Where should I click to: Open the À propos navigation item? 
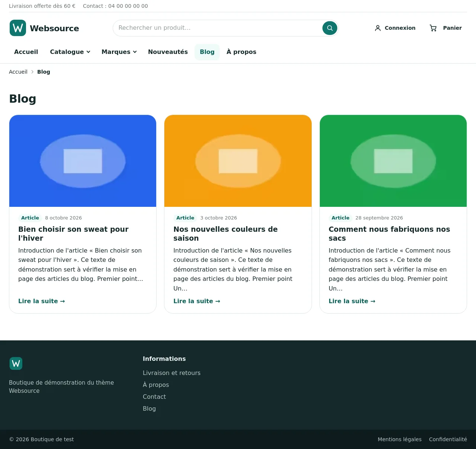point(241,52)
